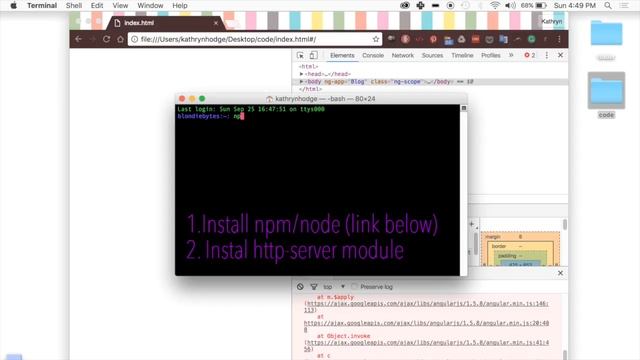The width and height of the screenshot is (640, 360).
Task: Select the code folder on desktop
Action: pyautogui.click(x=606, y=95)
